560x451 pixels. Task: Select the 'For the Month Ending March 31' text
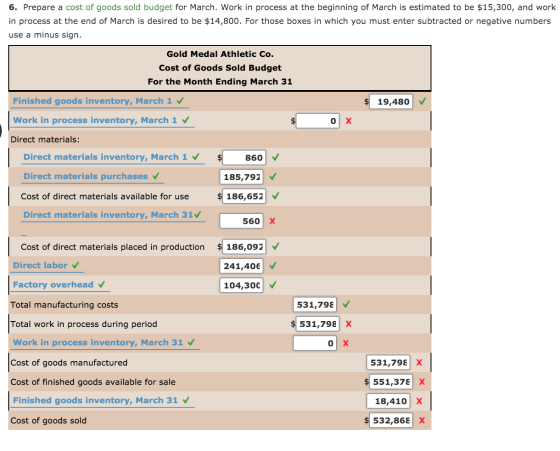(220, 82)
